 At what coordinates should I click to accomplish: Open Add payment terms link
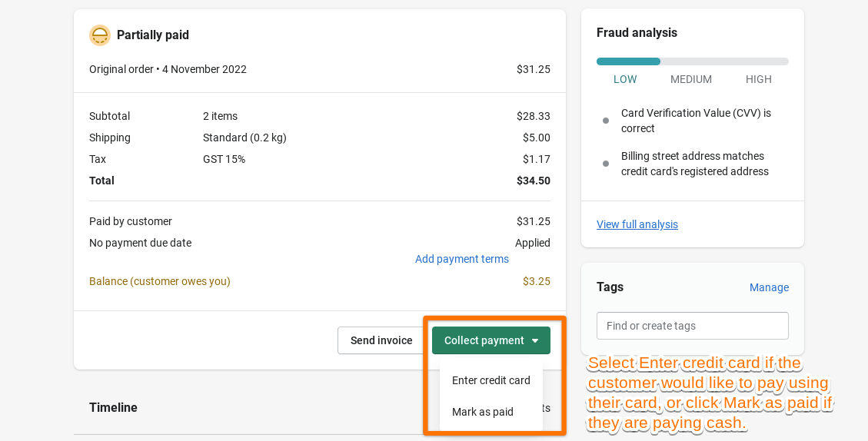[x=461, y=259]
